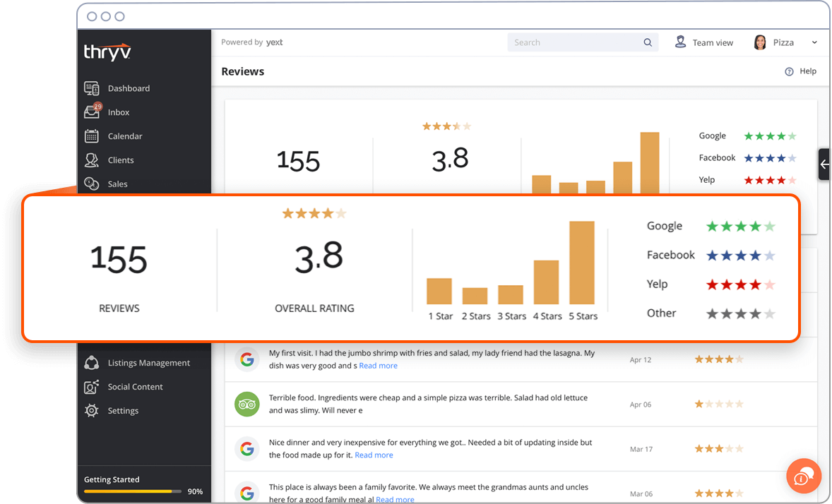Open the Settings gear icon

91,411
